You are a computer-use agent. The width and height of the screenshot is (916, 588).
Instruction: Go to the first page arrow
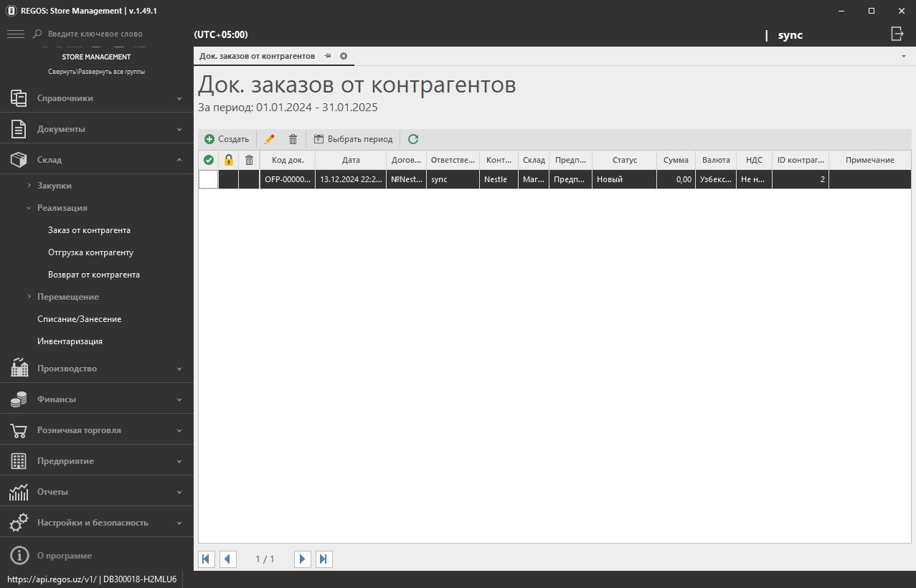tap(207, 559)
